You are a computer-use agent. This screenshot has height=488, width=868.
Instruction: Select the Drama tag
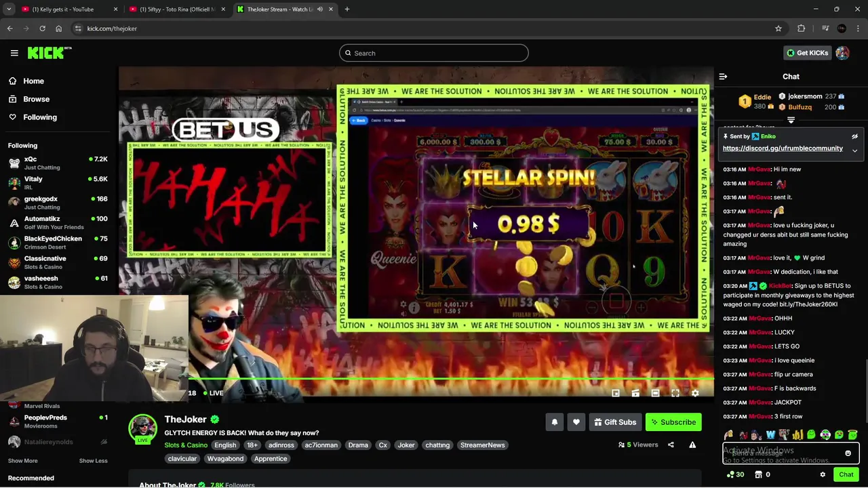pos(358,445)
